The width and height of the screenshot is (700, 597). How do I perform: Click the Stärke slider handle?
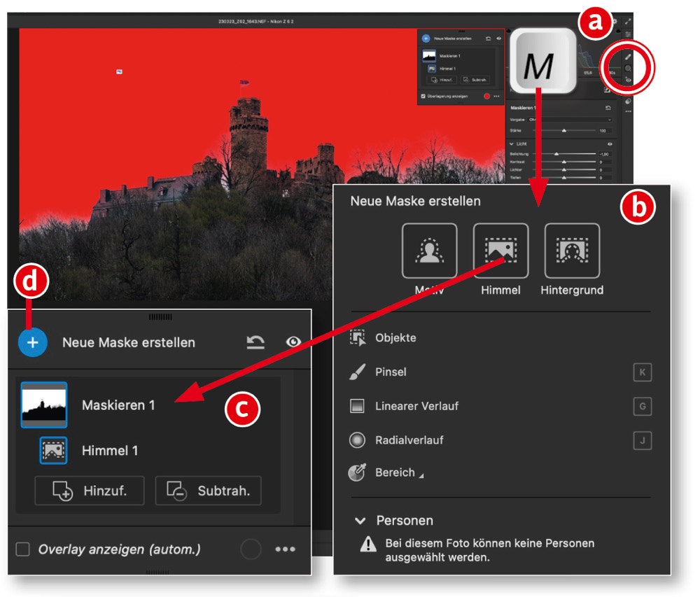563,130
